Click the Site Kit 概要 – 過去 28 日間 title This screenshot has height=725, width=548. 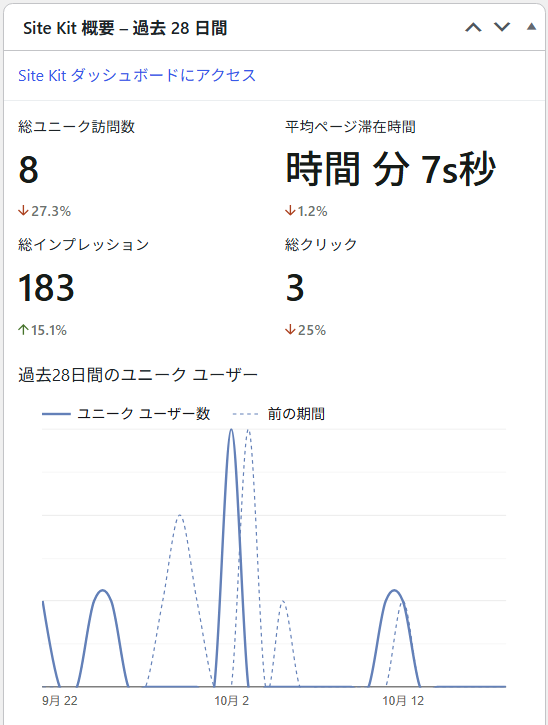point(125,28)
